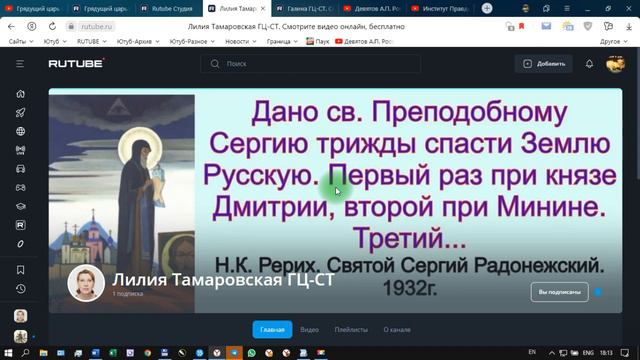Click the RUTUBE logo
This screenshot has width=640, height=360.
[x=76, y=64]
